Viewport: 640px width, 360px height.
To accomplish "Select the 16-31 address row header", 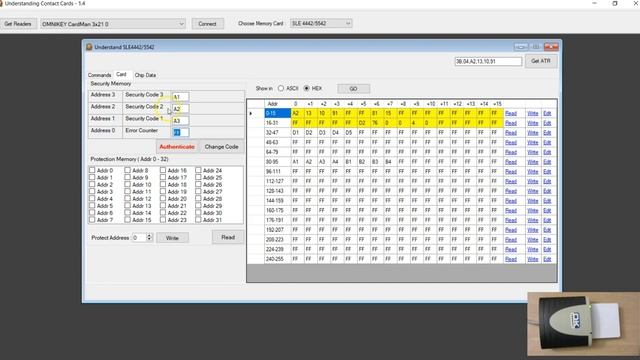I will pyautogui.click(x=277, y=123).
